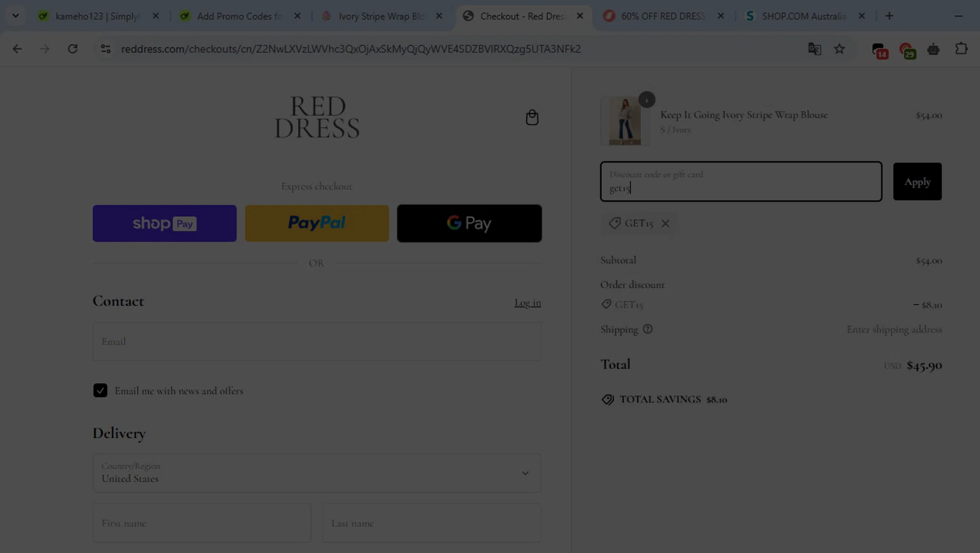Open the tab search dropdown arrow

tap(16, 16)
